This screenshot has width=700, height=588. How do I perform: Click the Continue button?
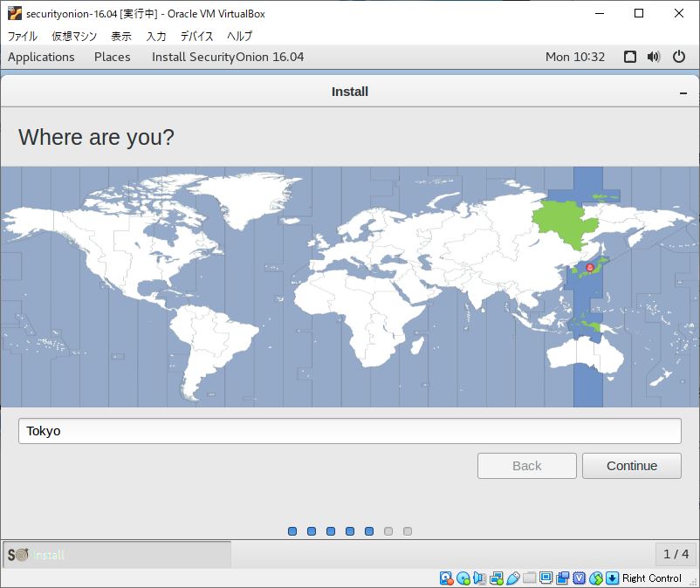tap(632, 466)
